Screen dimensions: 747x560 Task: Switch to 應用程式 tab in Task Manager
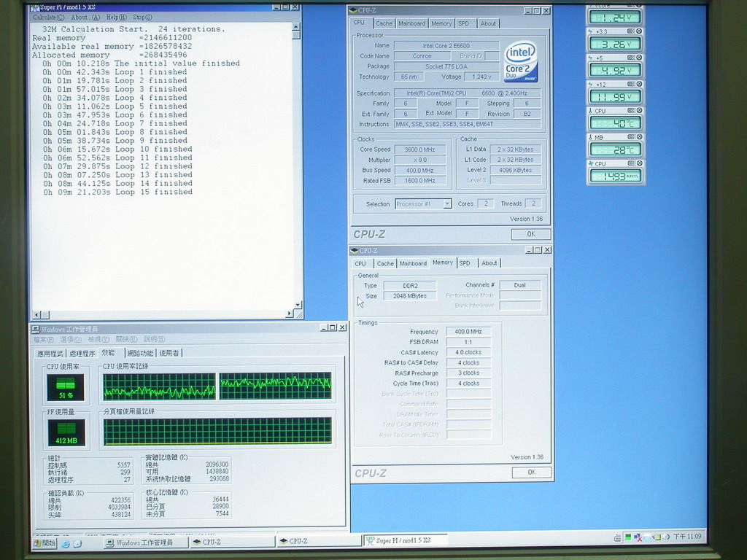click(x=50, y=354)
